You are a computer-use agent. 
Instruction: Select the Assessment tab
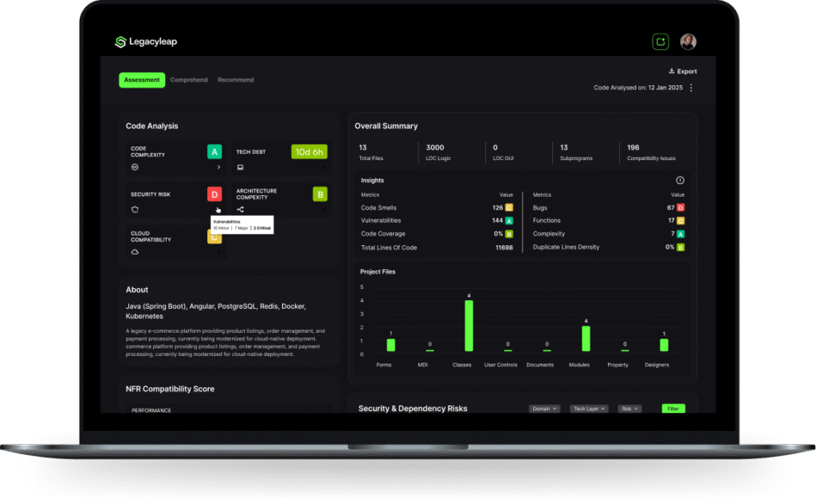coord(142,80)
